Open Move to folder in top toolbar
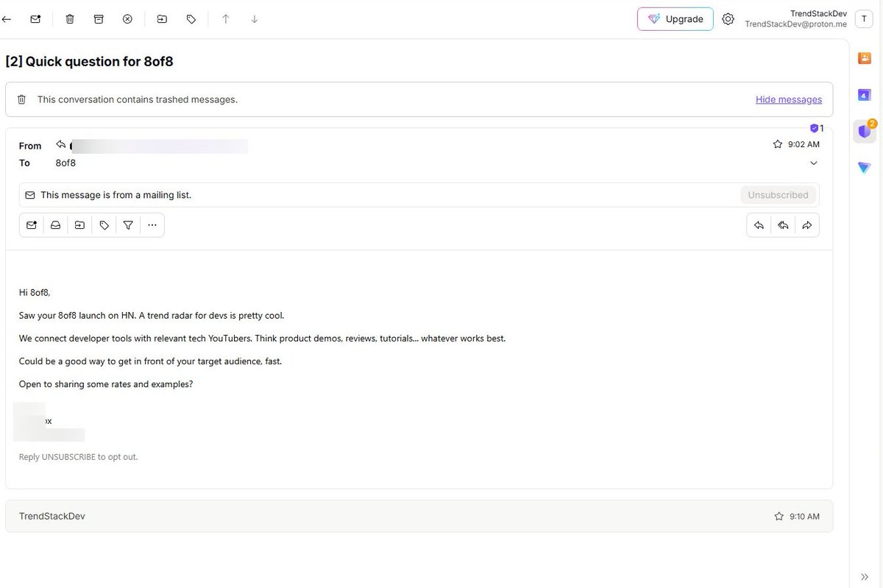Viewport: 883px width, 588px height. (x=162, y=19)
